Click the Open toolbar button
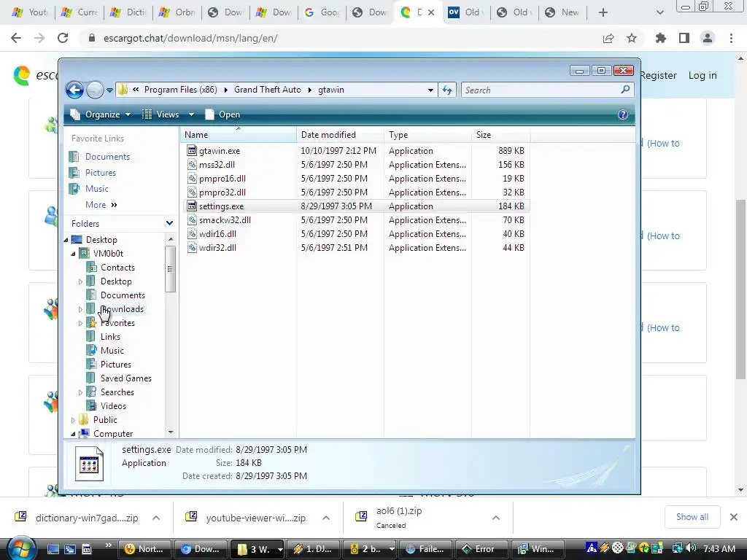The height and width of the screenshot is (560, 747). click(x=222, y=114)
